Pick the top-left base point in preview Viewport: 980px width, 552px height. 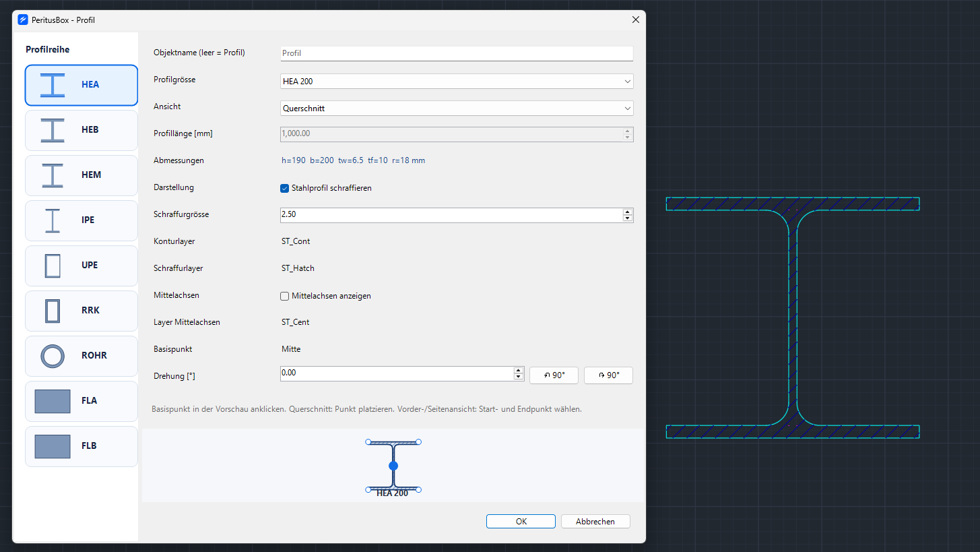(x=368, y=442)
